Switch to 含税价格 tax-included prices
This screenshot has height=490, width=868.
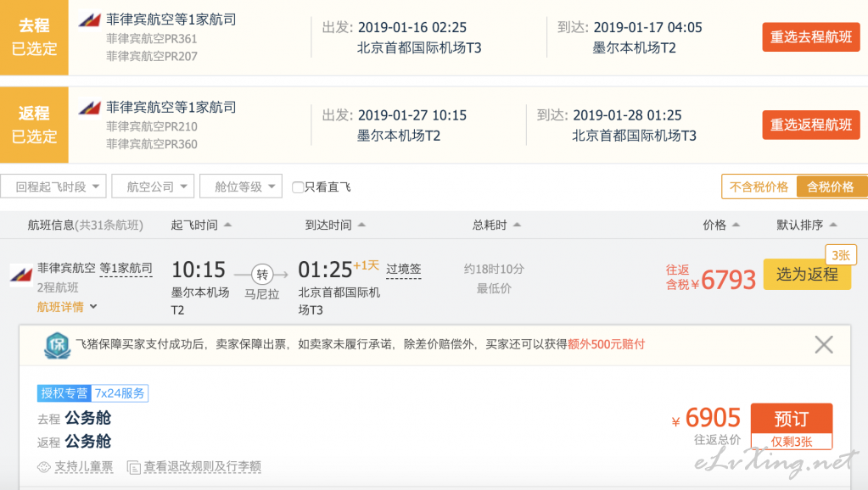831,187
